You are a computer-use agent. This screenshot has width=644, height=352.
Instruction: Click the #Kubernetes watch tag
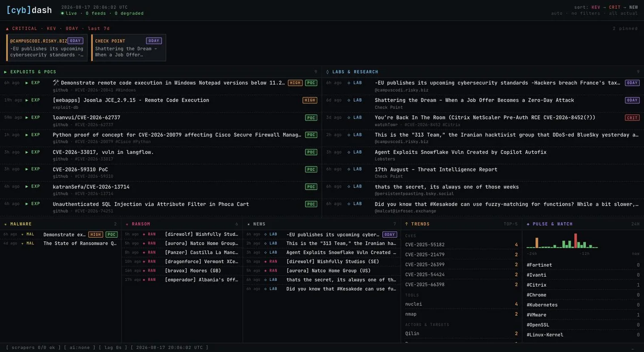pos(583,305)
